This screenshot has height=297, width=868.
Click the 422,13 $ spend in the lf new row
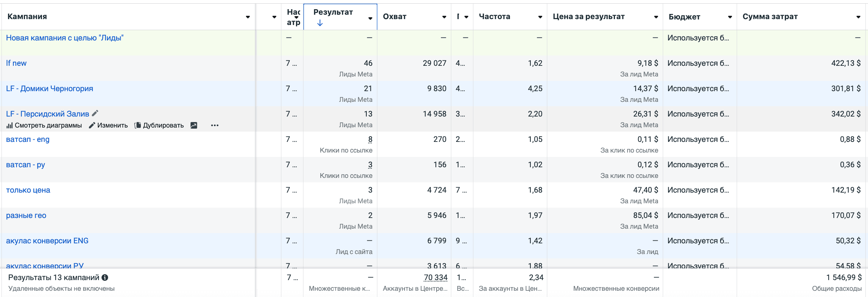point(846,63)
